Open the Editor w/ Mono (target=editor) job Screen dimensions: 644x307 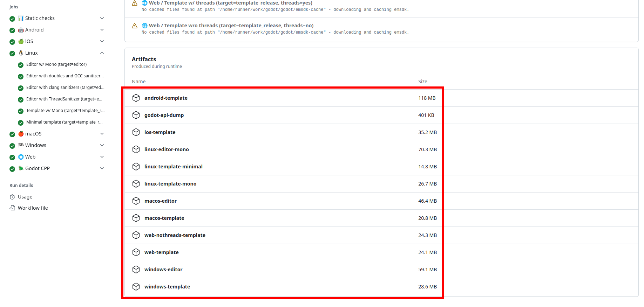56,64
